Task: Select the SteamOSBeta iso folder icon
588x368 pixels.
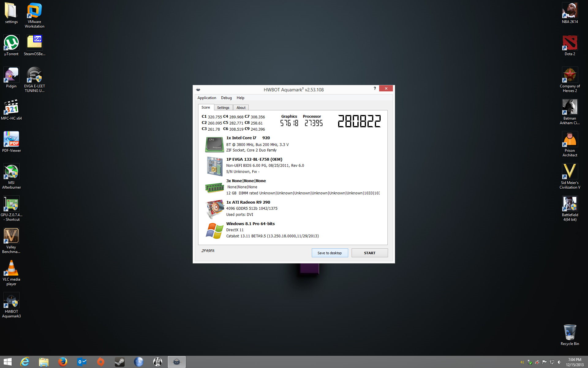Action: 34,45
